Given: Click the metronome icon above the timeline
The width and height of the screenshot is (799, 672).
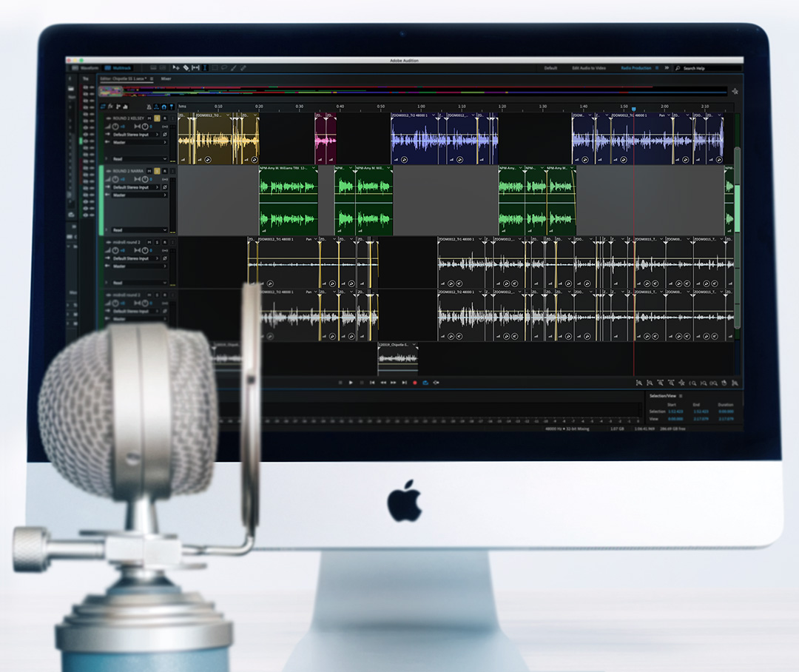Looking at the screenshot, I should pyautogui.click(x=149, y=107).
